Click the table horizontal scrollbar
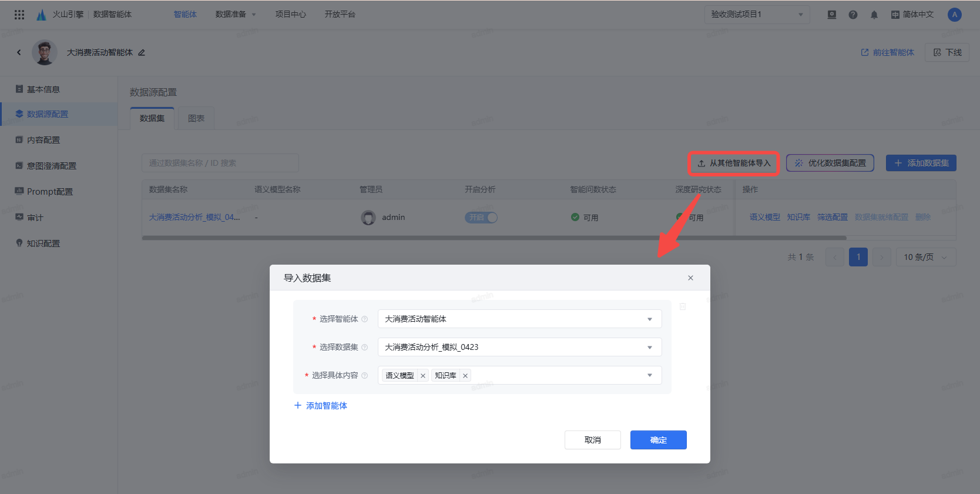Screen dimensions: 980x494 pyautogui.click(x=494, y=238)
